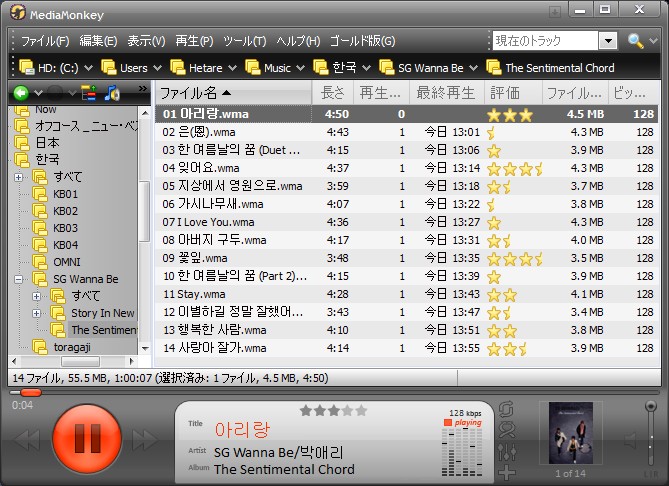Open the 表示(V) menu
Viewport: 669px width, 486px height.
point(146,41)
